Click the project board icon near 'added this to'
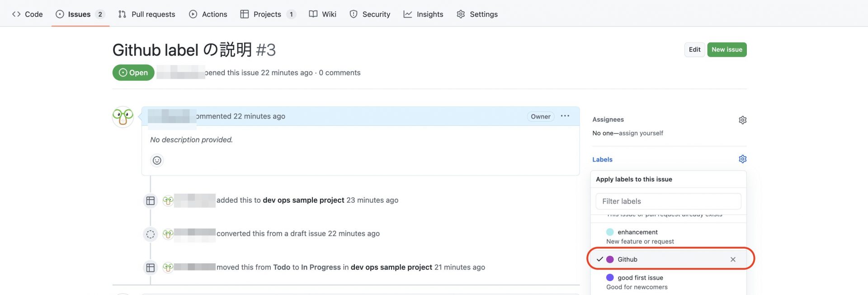The image size is (868, 295). (151, 200)
